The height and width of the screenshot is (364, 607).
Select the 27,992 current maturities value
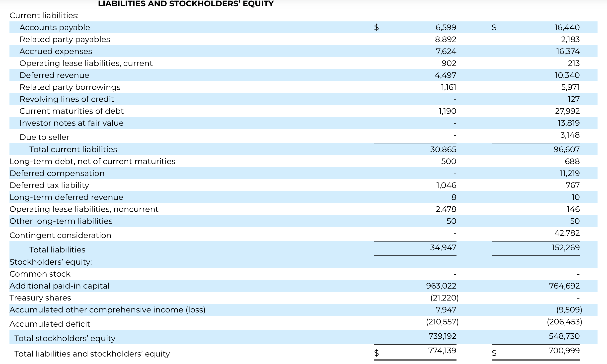(x=567, y=111)
